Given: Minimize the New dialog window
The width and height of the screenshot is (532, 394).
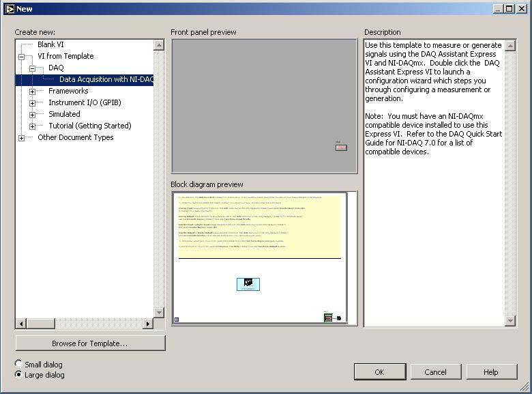Looking at the screenshot, I should pyautogui.click(x=498, y=9).
